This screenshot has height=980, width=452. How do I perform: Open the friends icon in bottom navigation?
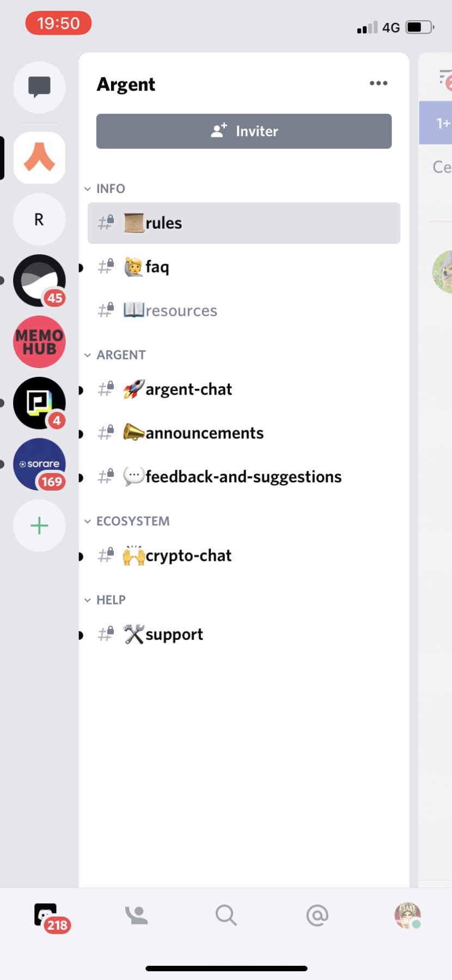(136, 915)
